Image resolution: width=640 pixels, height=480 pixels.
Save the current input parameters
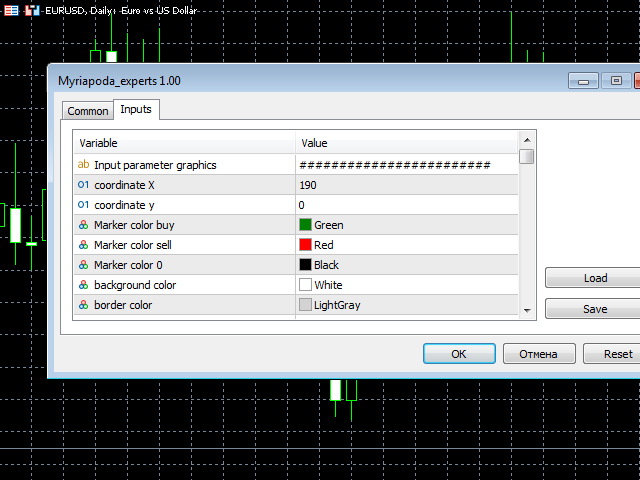coord(595,309)
